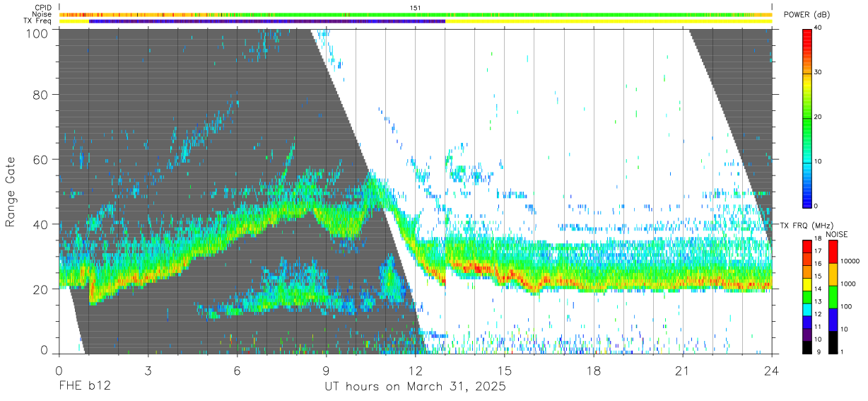The height and width of the screenshot is (401, 868).
Task: Click the '9' tick on UT hours axis
Action: (x=326, y=370)
